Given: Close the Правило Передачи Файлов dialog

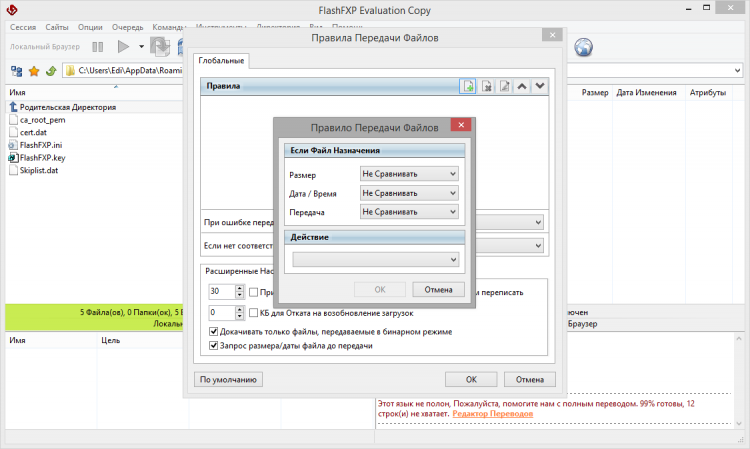Looking at the screenshot, I should pos(461,125).
